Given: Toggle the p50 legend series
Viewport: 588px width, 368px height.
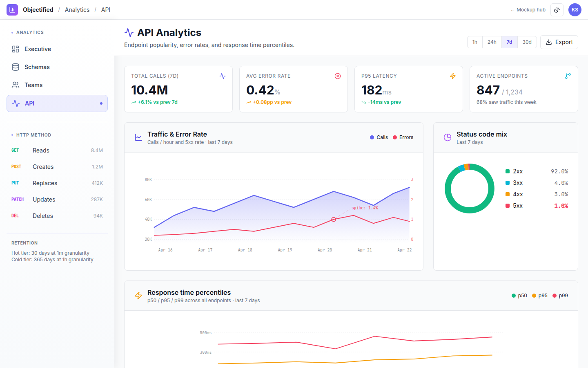Looking at the screenshot, I should pyautogui.click(x=519, y=296).
